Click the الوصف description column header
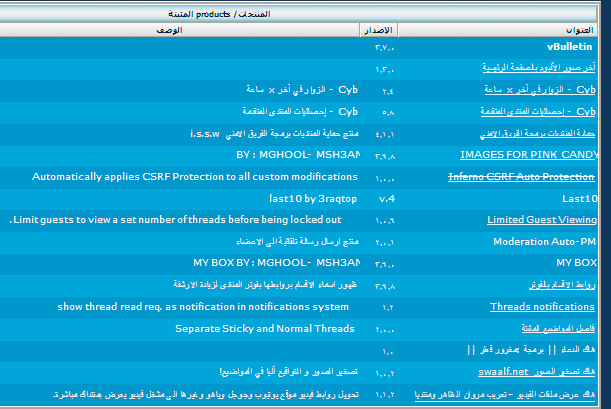 coord(170,31)
